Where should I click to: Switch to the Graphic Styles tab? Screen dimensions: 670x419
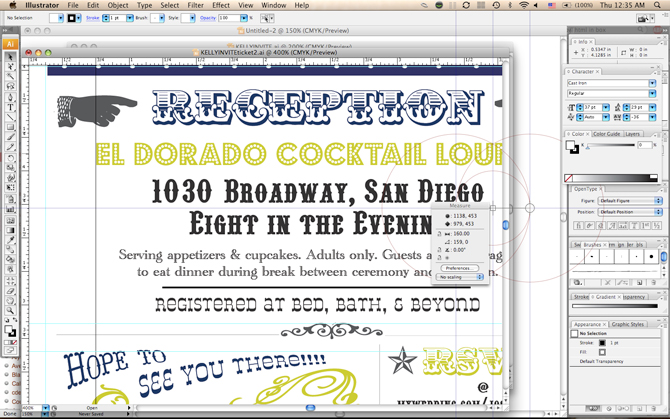(627, 324)
